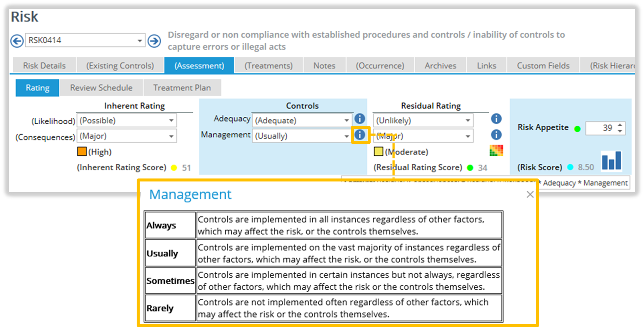Click the Risk Score value 8.50
This screenshot has height=327, width=644.
point(586,167)
